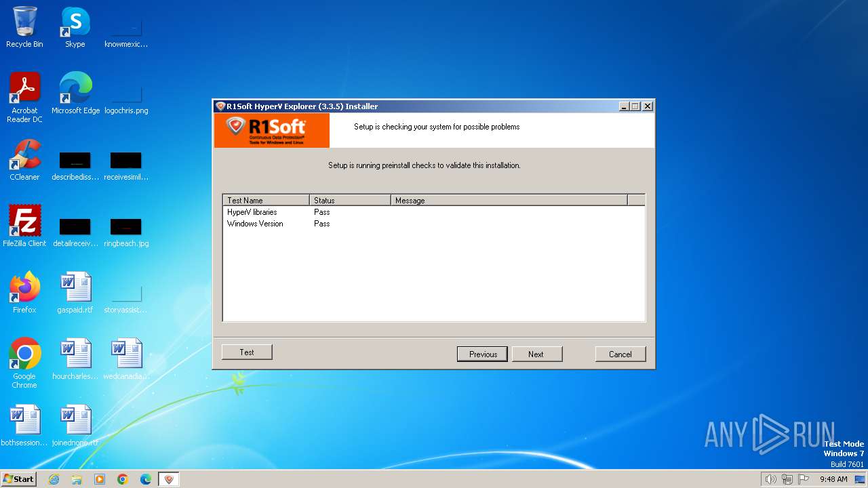Click Pass status for HyperV libraries
Viewport: 868px width, 488px height.
322,212
